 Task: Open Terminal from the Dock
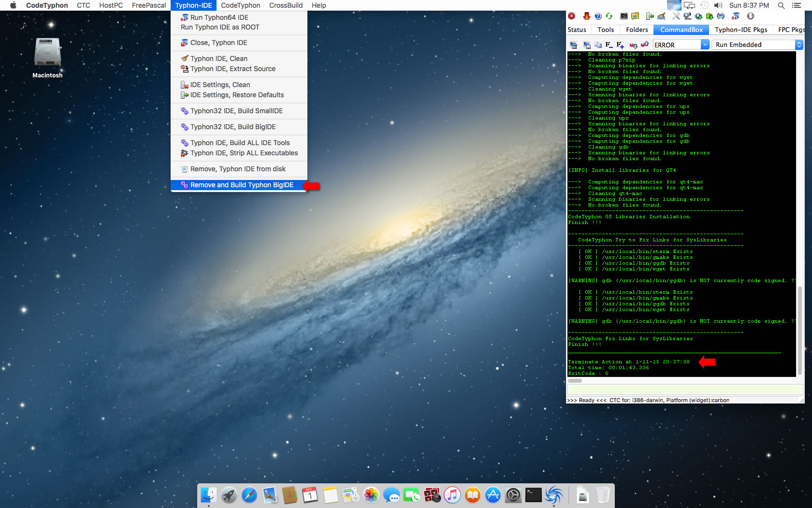[x=534, y=495]
